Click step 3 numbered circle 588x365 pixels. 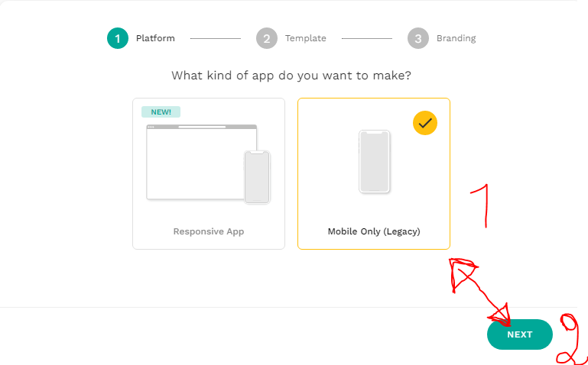click(x=418, y=38)
